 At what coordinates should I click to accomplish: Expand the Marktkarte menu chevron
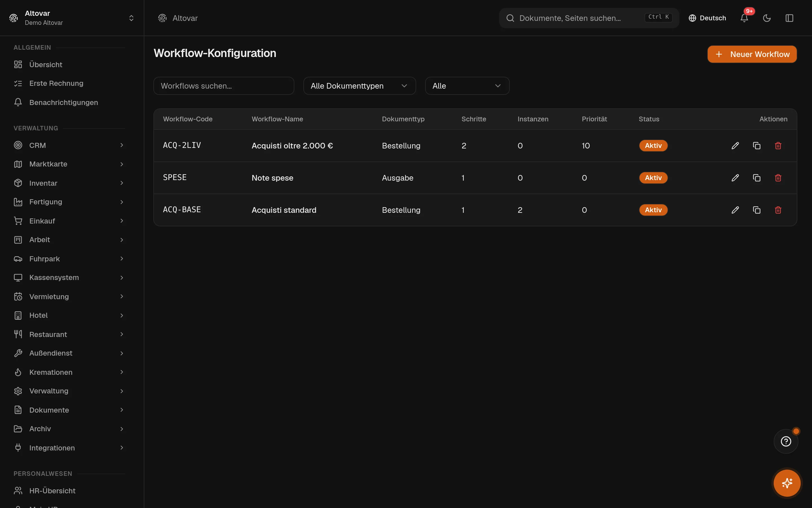[x=122, y=164]
